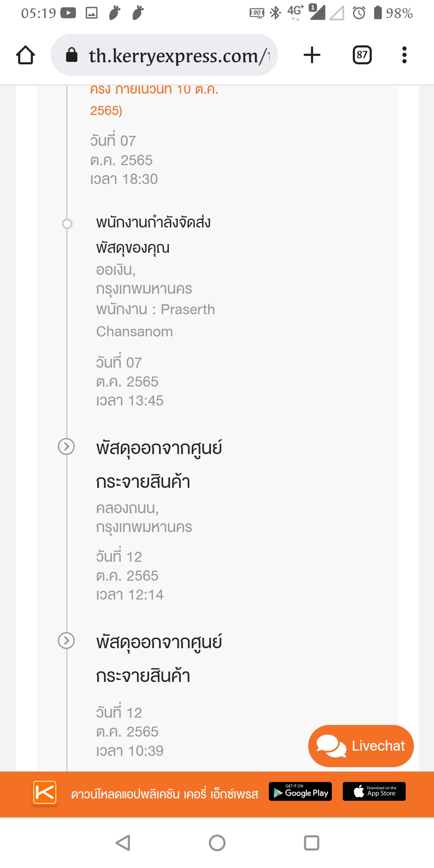Tap the YouTube notification icon
The width and height of the screenshot is (434, 868).
tap(68, 13)
